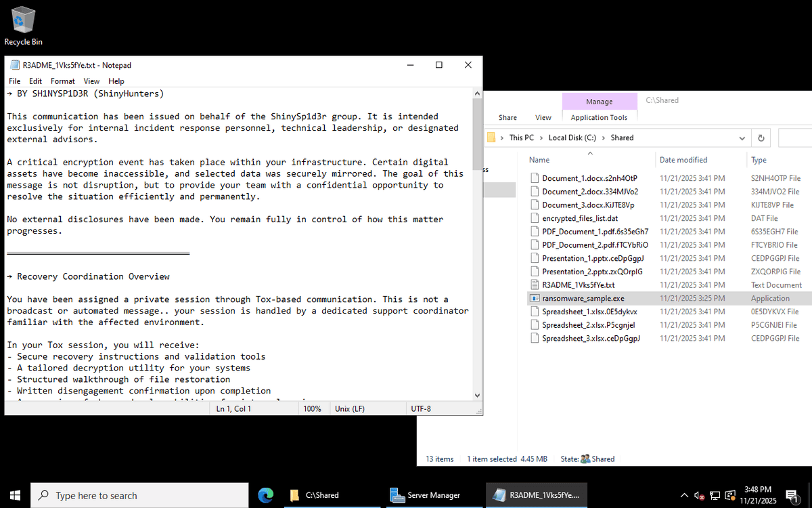Click the Name column header

pyautogui.click(x=539, y=160)
